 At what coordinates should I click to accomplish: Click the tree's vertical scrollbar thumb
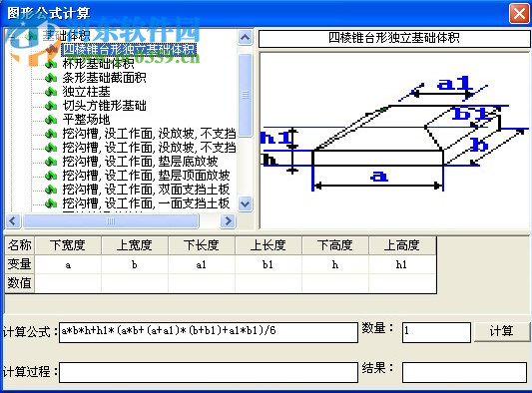click(245, 95)
